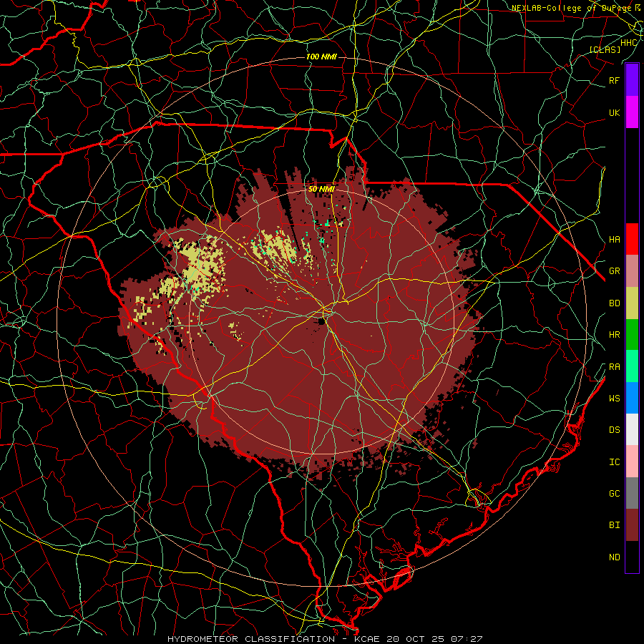The width and height of the screenshot is (644, 644).
Task: Click the HA label in the legend
Action: pos(615,240)
